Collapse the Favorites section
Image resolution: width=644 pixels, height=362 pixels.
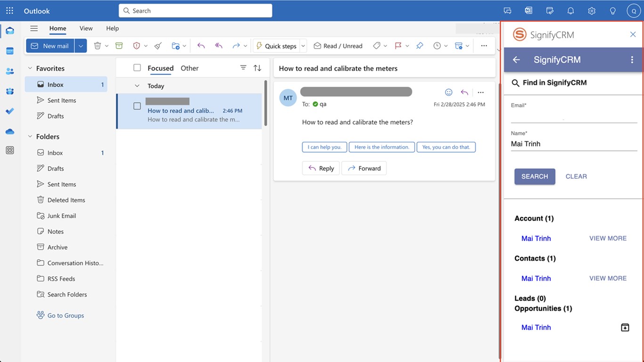pos(30,68)
